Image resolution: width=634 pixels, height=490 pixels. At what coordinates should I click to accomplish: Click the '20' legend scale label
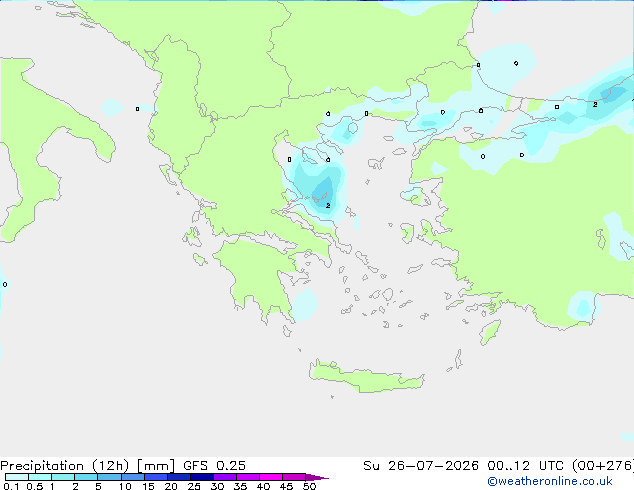click(x=171, y=486)
